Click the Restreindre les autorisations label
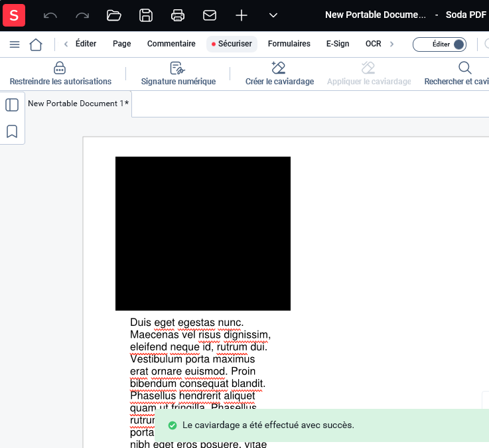Viewport: 489px width, 448px height. click(x=60, y=82)
